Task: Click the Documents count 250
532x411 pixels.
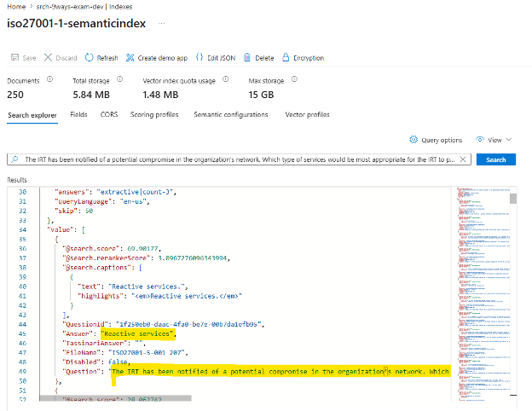Action: point(15,95)
